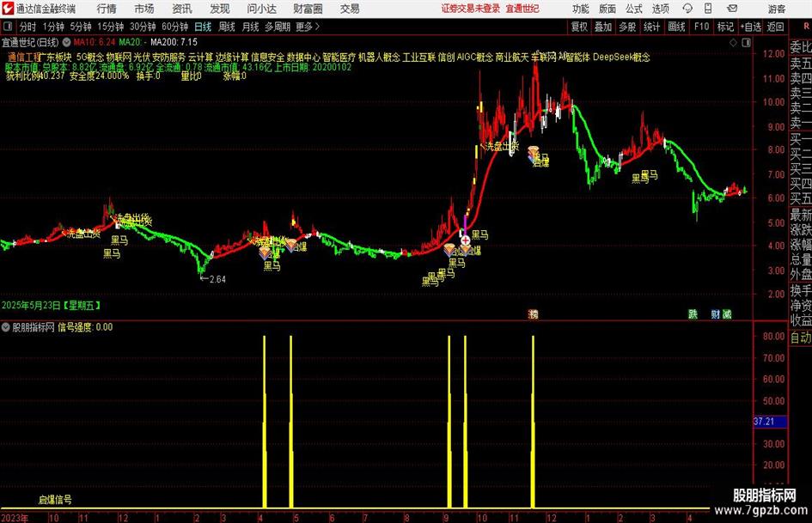
Task: Expand the indicator arrow beside 股朋指标网
Action: (x=6, y=326)
